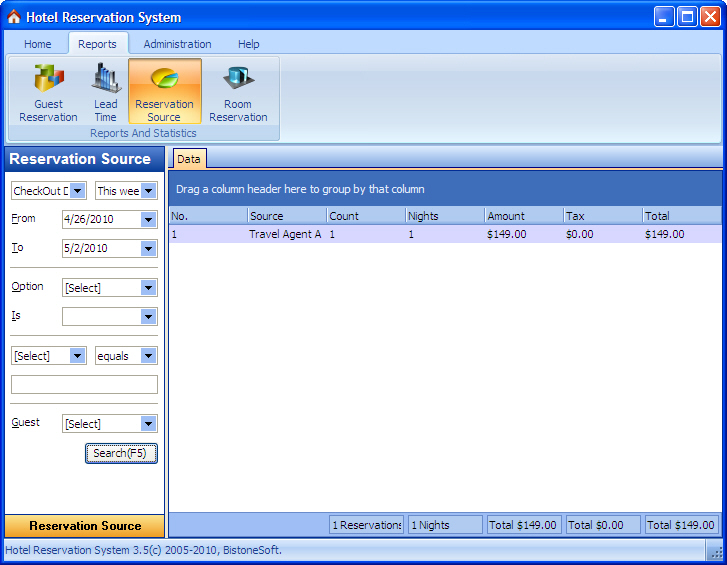Click the 4/26/2010 From date field
The height and width of the screenshot is (565, 727).
102,219
